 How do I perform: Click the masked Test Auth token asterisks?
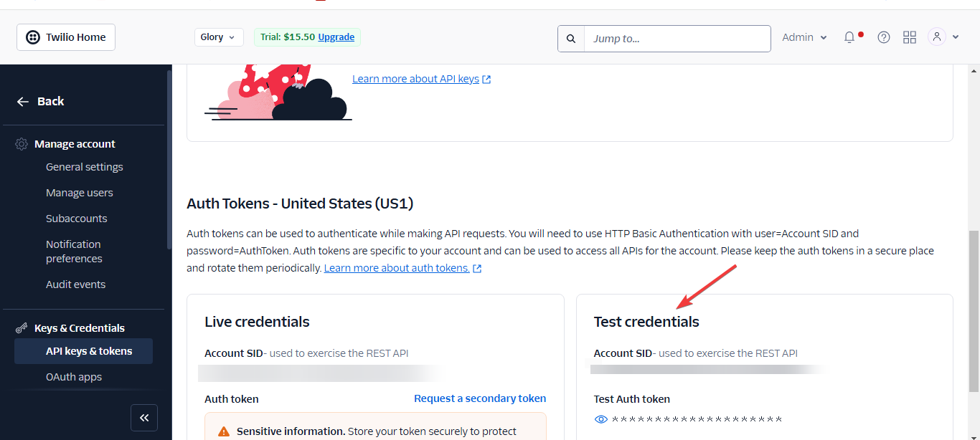(697, 419)
